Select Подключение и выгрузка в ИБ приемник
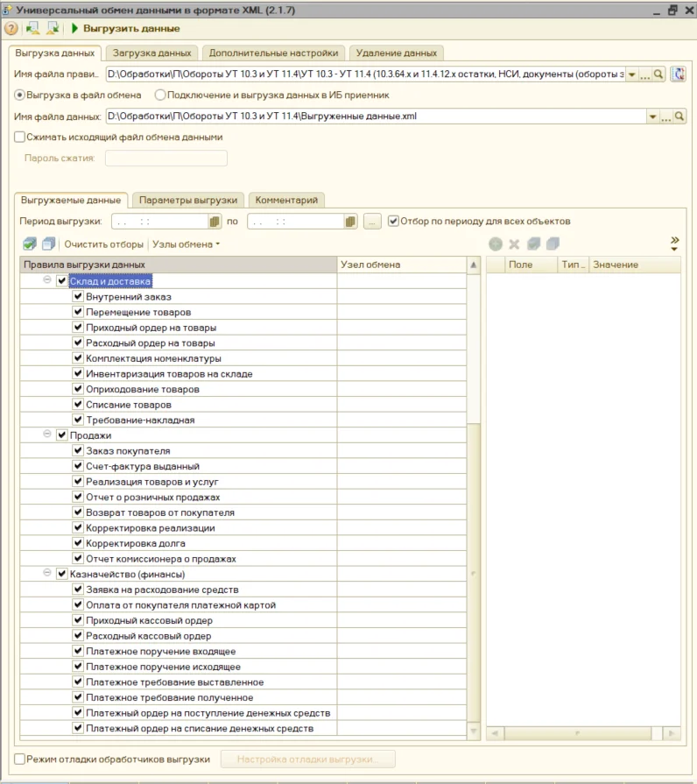Viewport: 697px width, 784px height. coord(160,95)
